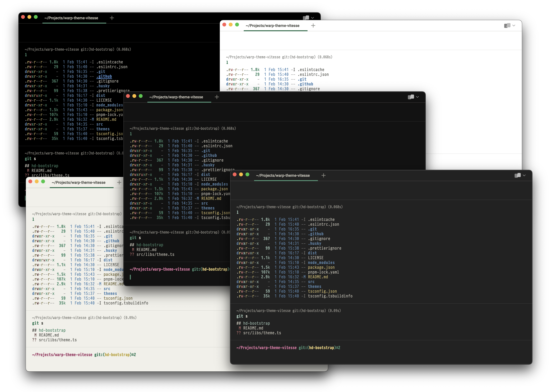This screenshot has width=550, height=392.
Task: Select warp-theme-vitesse tab in the cream window
Action: click(x=78, y=183)
